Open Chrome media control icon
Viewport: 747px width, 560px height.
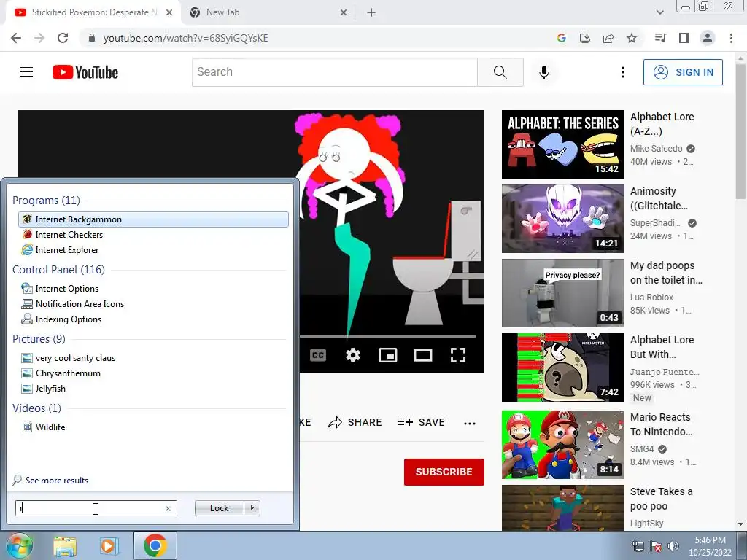point(660,38)
